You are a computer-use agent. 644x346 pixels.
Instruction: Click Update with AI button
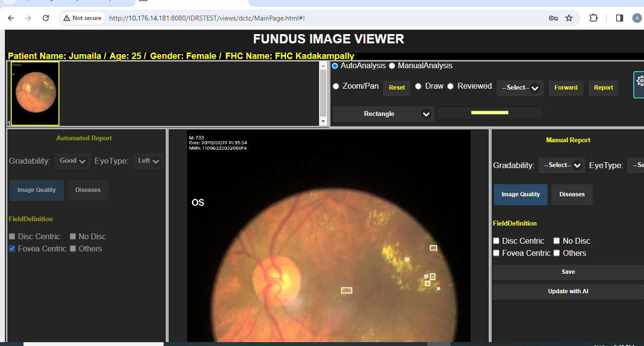568,291
